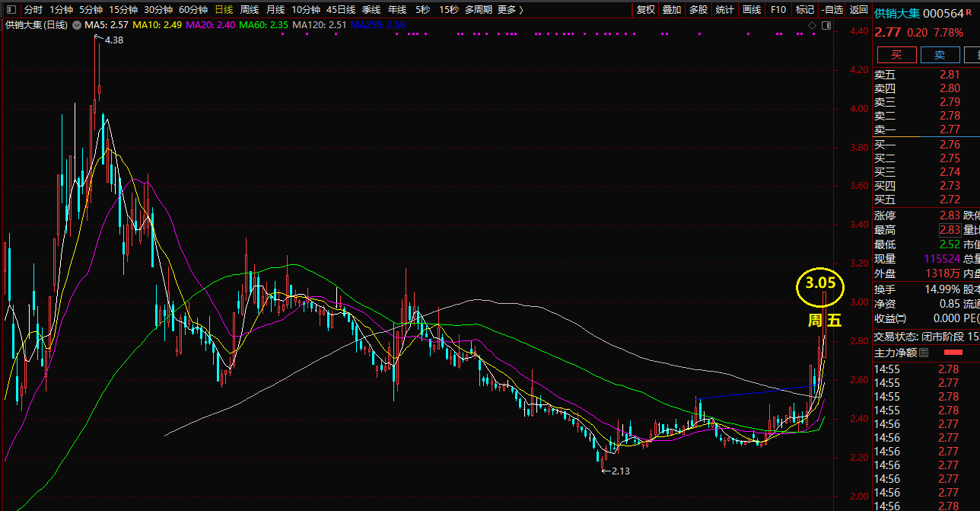Select the 45日线 period tab

click(x=341, y=10)
